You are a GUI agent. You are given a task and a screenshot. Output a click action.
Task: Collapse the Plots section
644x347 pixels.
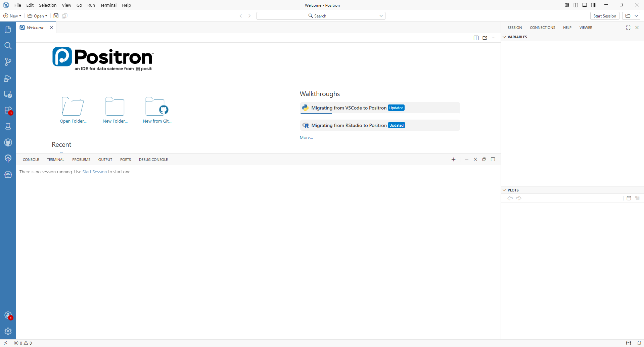pos(504,190)
